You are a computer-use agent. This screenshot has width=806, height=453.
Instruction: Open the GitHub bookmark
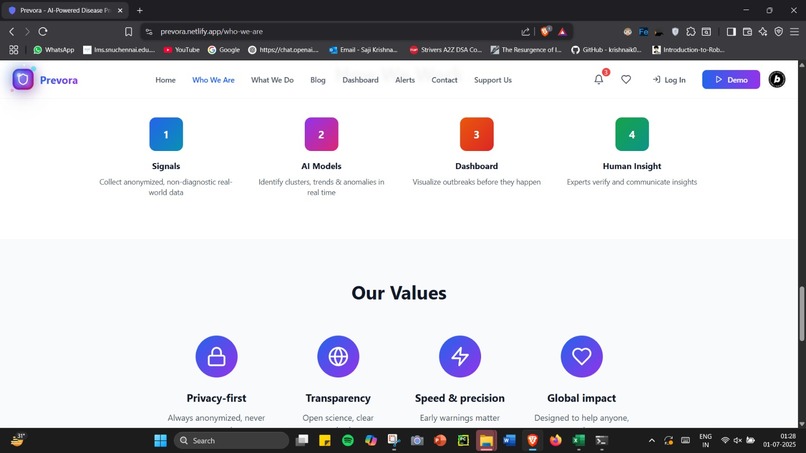pos(607,50)
